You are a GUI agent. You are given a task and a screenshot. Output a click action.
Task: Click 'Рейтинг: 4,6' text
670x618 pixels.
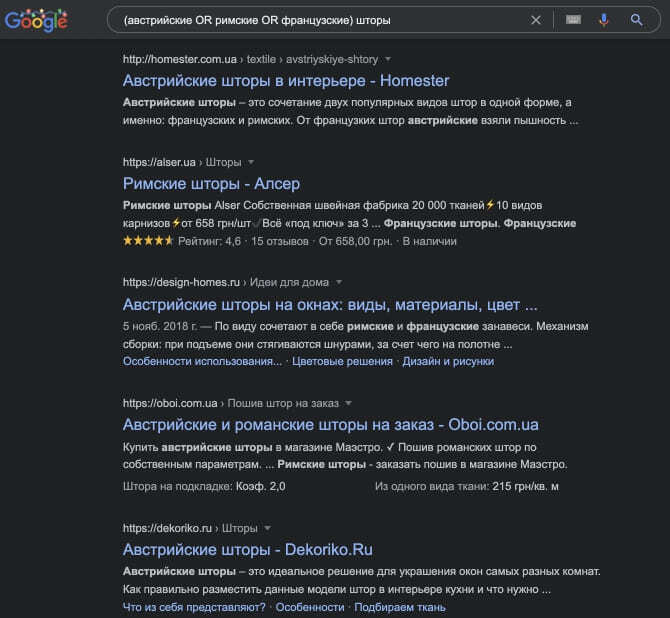[x=209, y=241]
